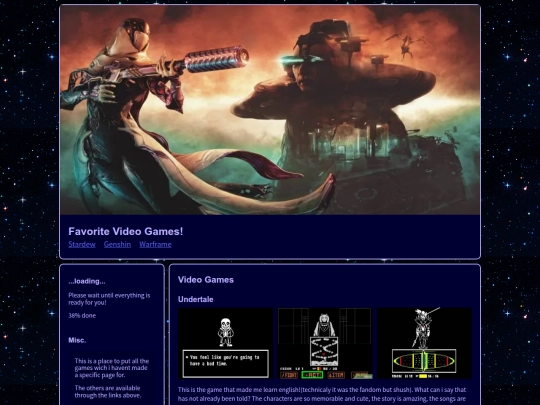The height and width of the screenshot is (405, 540).
Task: Click the Undyne battle Undertale screenshot
Action: click(424, 343)
